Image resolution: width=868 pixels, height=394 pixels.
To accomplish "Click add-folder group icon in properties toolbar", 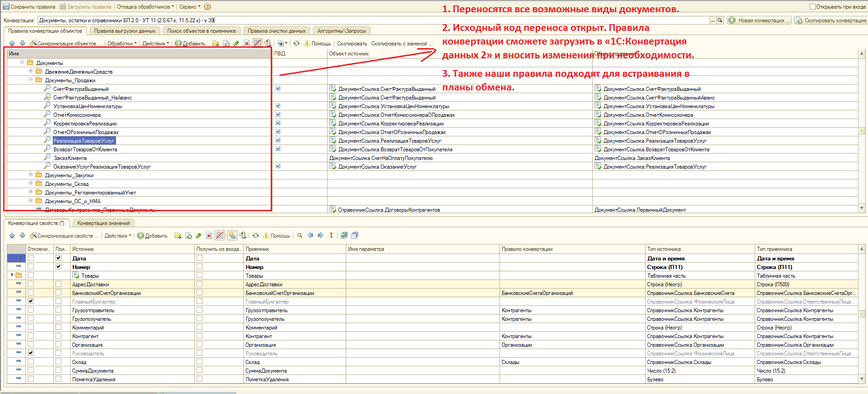I will pos(178,235).
